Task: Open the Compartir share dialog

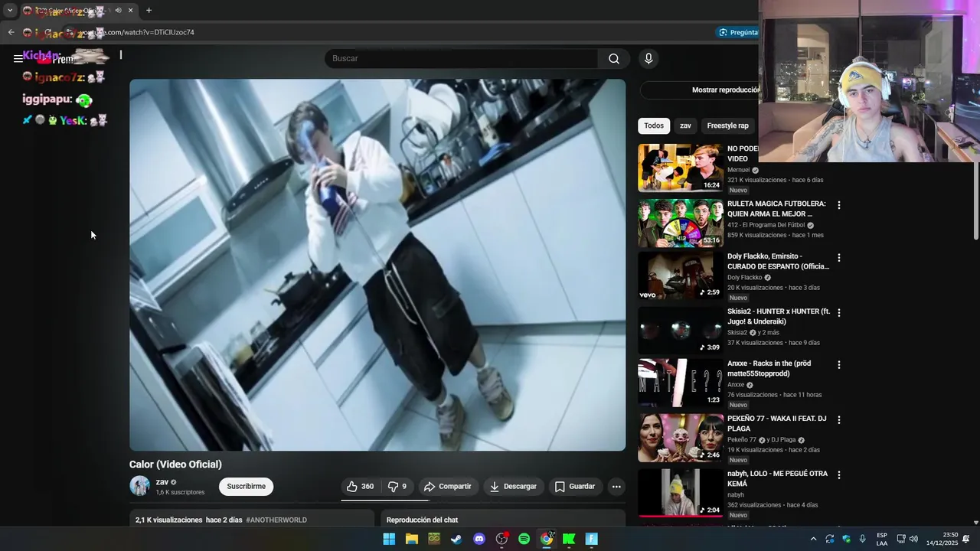Action: (x=448, y=487)
